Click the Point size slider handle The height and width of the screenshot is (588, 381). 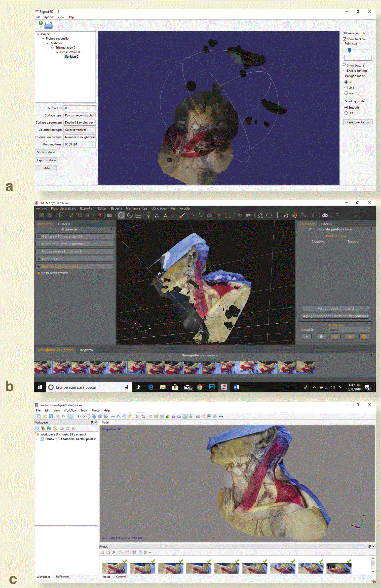point(349,50)
